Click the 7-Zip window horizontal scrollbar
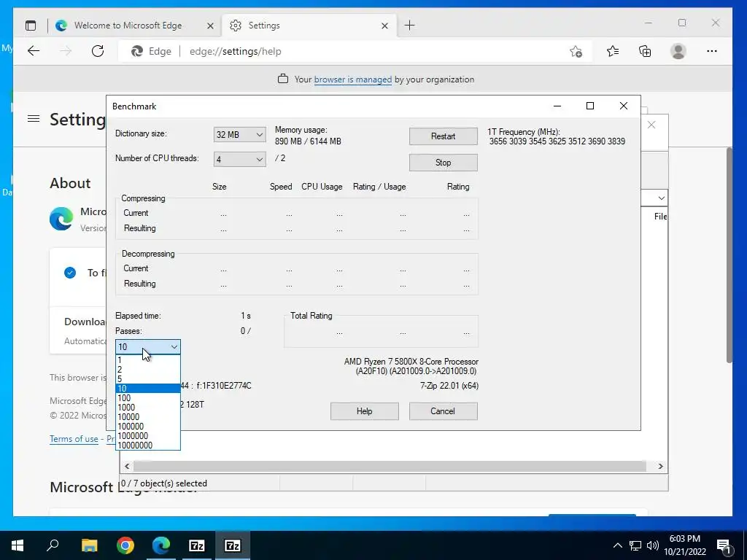 390,466
